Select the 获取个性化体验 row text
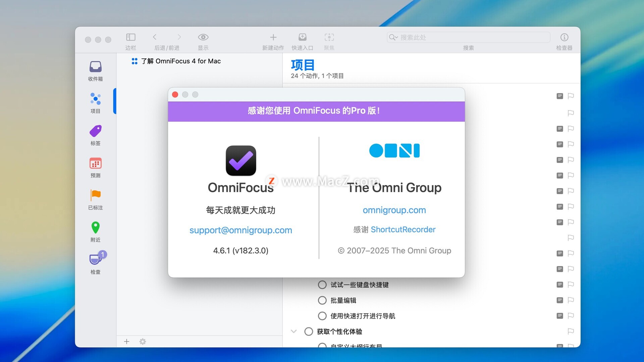The width and height of the screenshot is (644, 362). [x=339, y=331]
